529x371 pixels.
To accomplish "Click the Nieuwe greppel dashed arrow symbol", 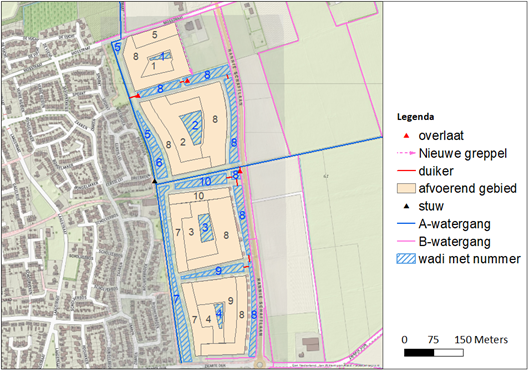I will [x=406, y=153].
